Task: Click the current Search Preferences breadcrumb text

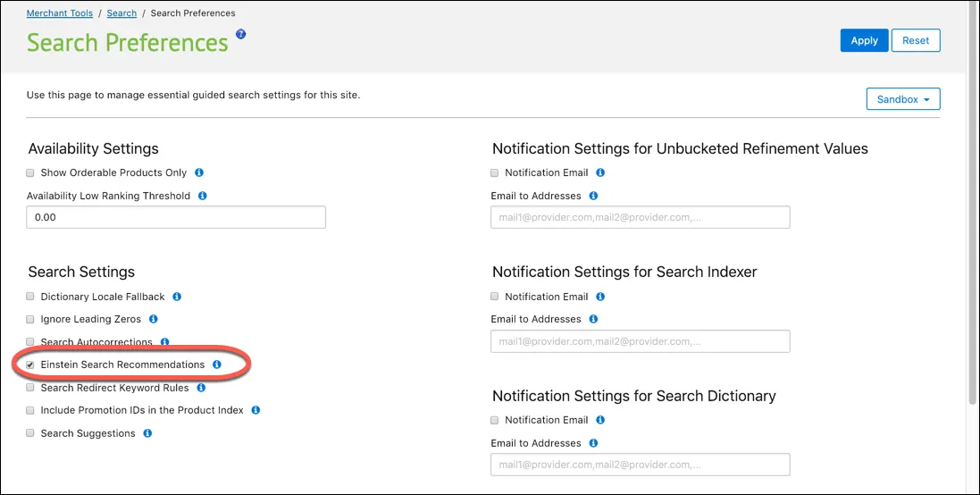Action: pyautogui.click(x=193, y=13)
